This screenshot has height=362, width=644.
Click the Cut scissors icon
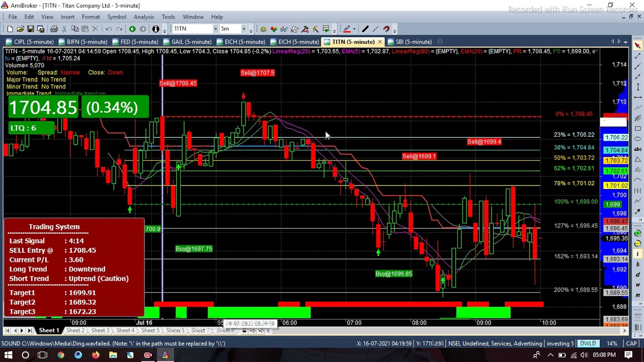pos(64,29)
